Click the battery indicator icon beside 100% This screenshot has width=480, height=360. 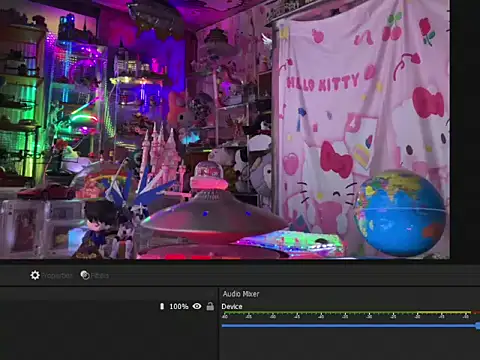pyautogui.click(x=162, y=306)
